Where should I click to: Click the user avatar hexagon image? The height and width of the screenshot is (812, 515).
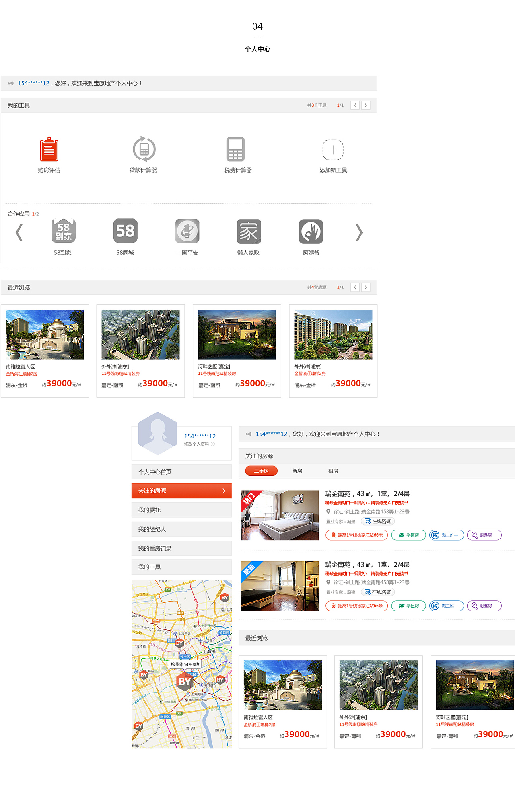[x=158, y=434]
